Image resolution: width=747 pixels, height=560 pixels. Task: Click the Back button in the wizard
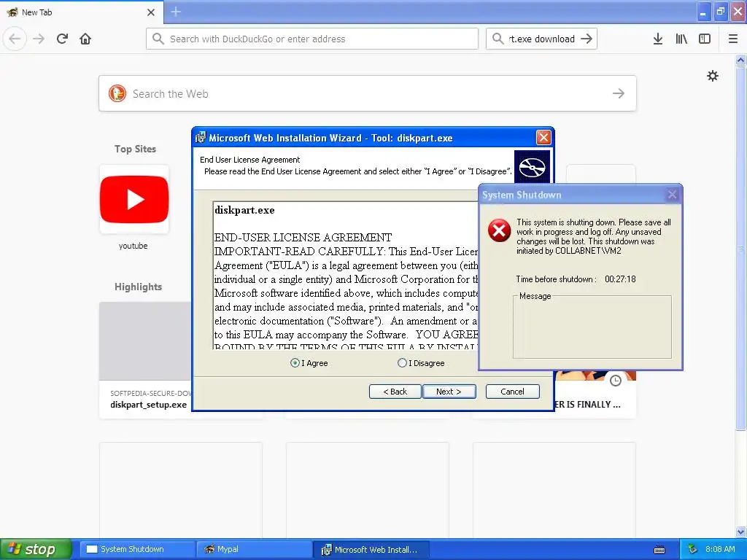[x=395, y=392]
